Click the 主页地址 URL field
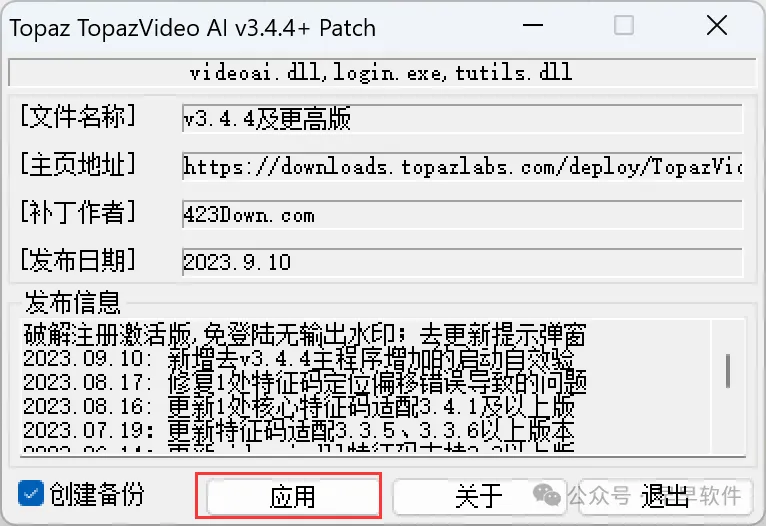 pyautogui.click(x=462, y=167)
